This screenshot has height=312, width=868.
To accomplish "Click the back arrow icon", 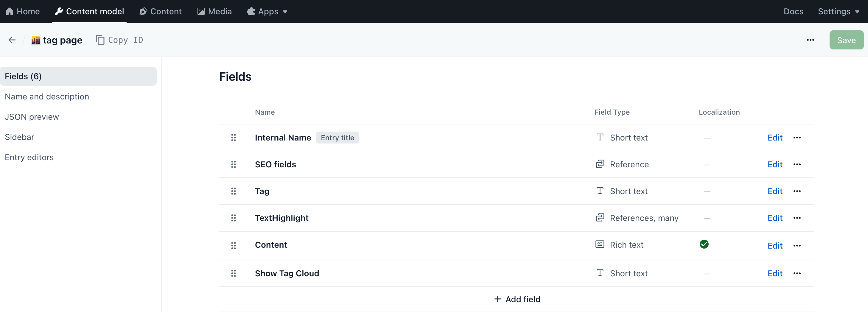I will [12, 40].
